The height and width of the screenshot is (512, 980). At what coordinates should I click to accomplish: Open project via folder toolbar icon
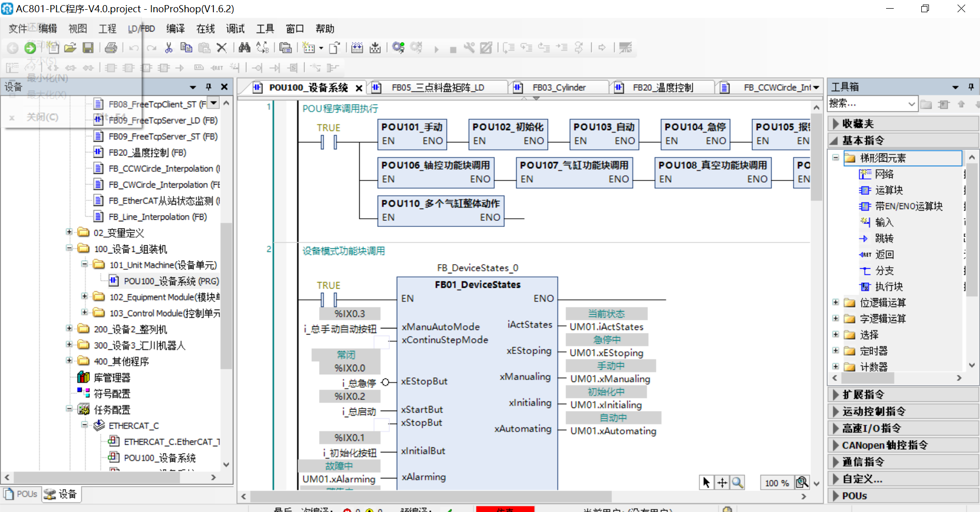[70, 48]
